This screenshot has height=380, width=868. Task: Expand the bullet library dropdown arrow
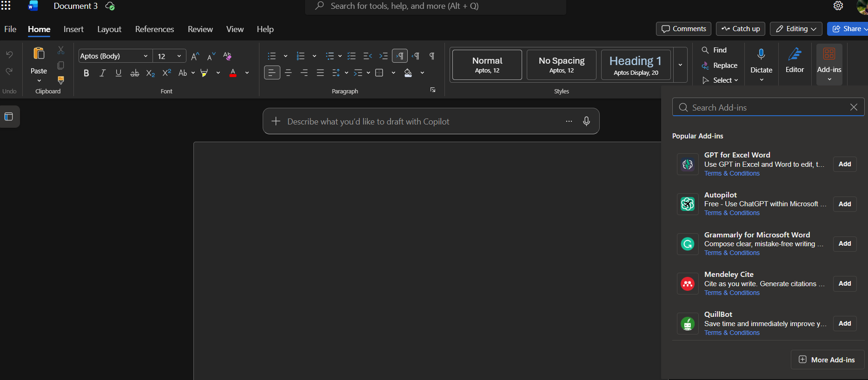coord(285,56)
